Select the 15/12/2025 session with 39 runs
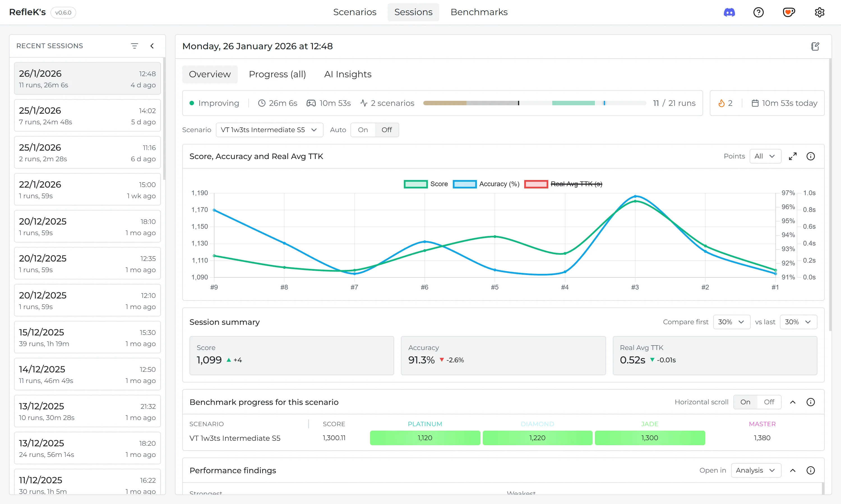 pyautogui.click(x=87, y=338)
